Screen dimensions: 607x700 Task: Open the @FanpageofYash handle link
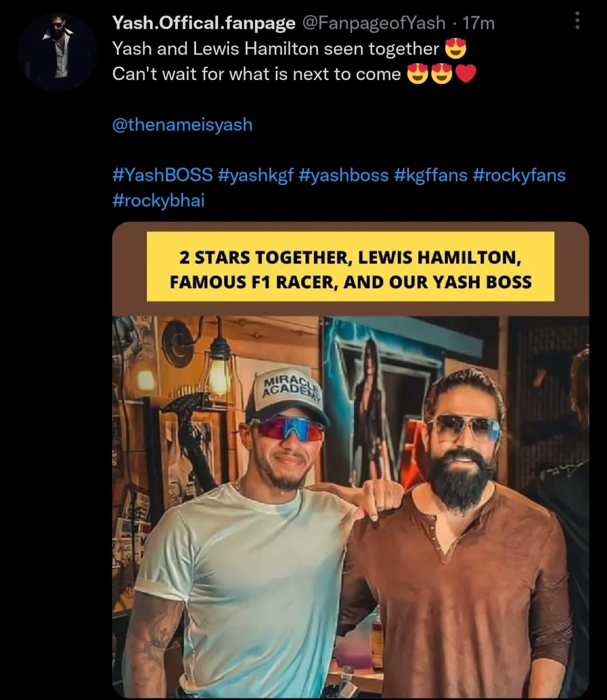pyautogui.click(x=374, y=23)
